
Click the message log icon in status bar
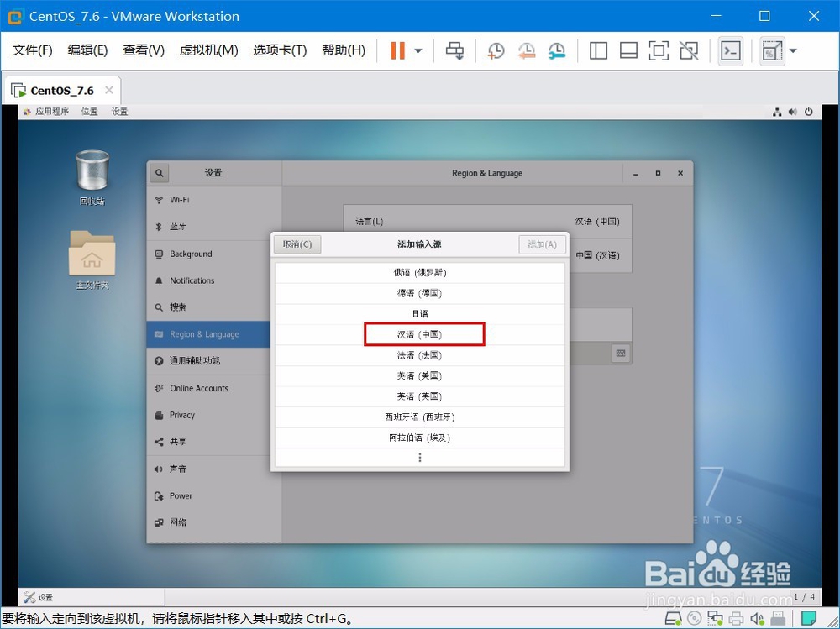click(x=808, y=619)
